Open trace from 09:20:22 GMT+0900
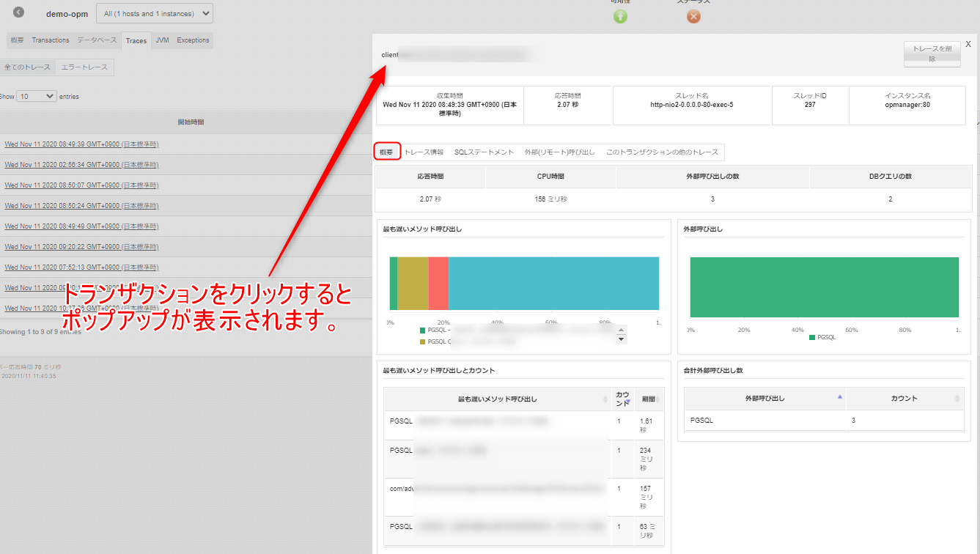980x554 pixels. click(x=81, y=247)
